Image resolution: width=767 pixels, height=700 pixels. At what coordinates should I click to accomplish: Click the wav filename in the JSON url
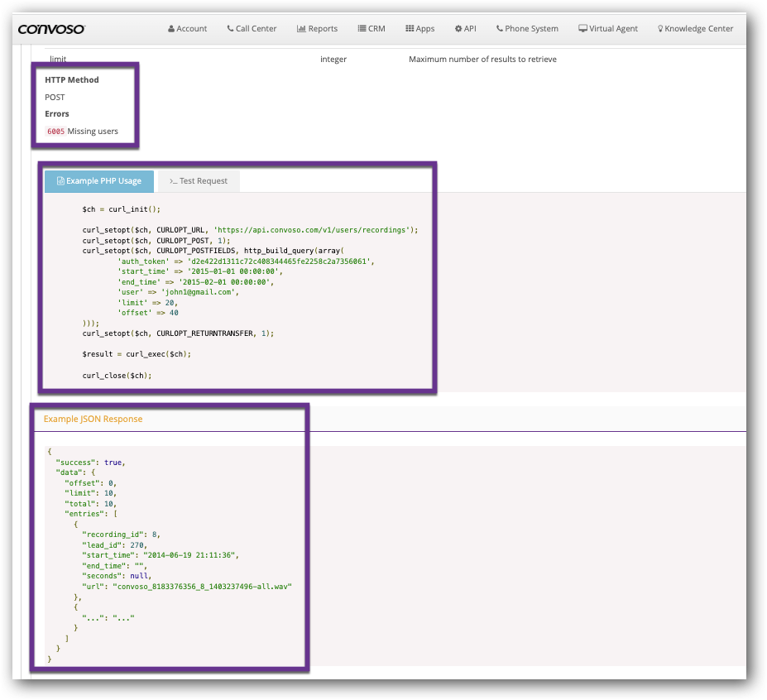point(202,587)
